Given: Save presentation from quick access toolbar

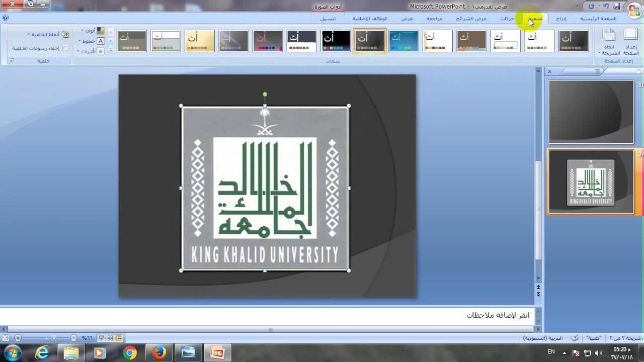Looking at the screenshot, I should pos(617,6).
